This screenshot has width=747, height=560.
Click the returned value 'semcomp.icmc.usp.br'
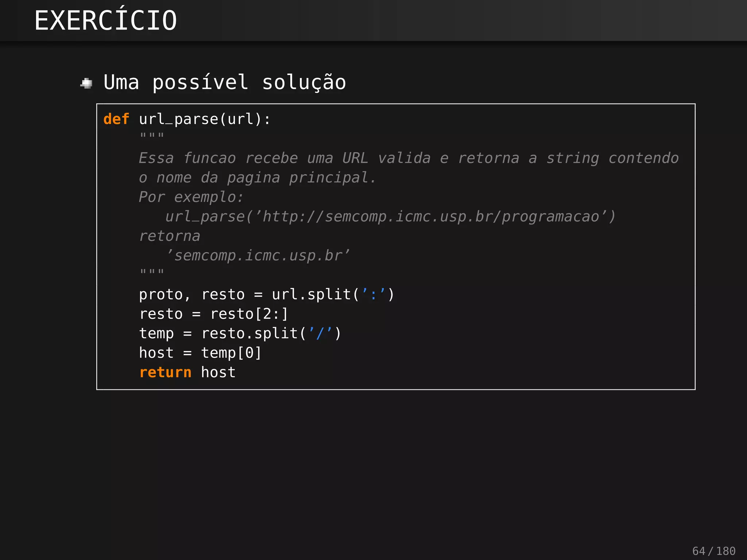(x=258, y=256)
